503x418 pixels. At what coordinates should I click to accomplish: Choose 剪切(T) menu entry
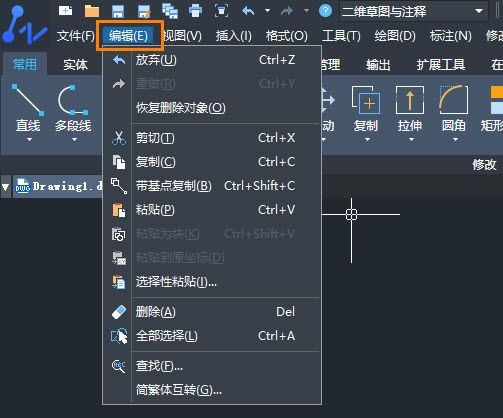point(212,138)
